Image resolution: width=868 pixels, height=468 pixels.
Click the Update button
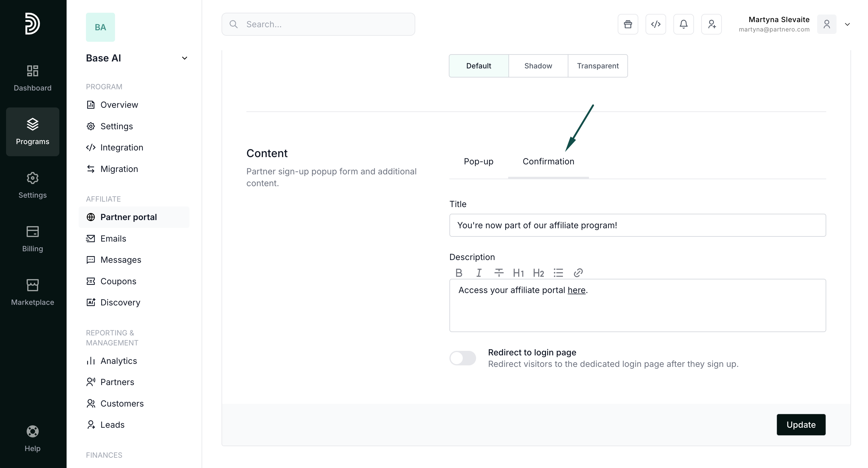[x=801, y=424]
